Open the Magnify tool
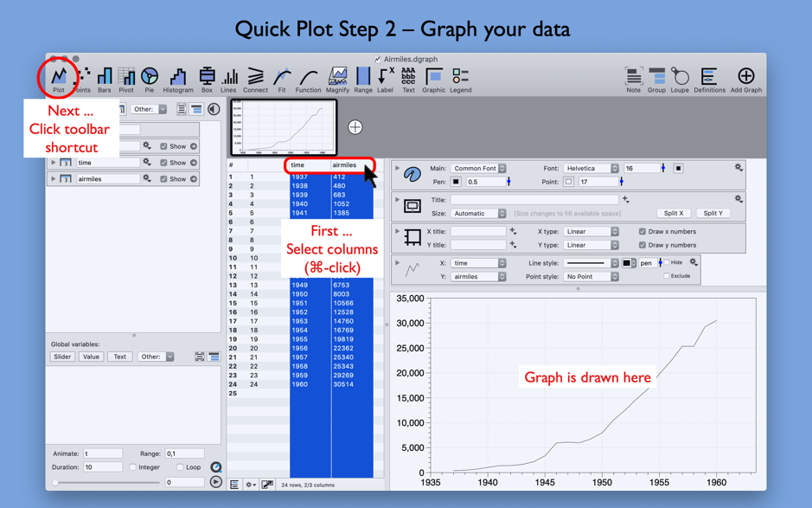 click(x=338, y=76)
